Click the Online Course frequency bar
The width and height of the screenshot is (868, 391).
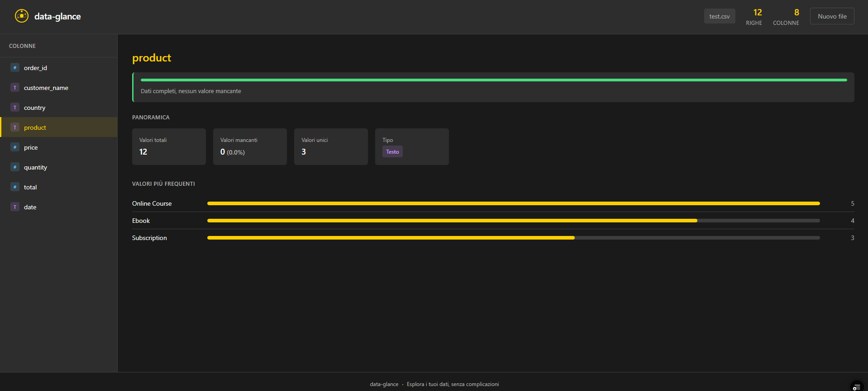click(x=513, y=203)
